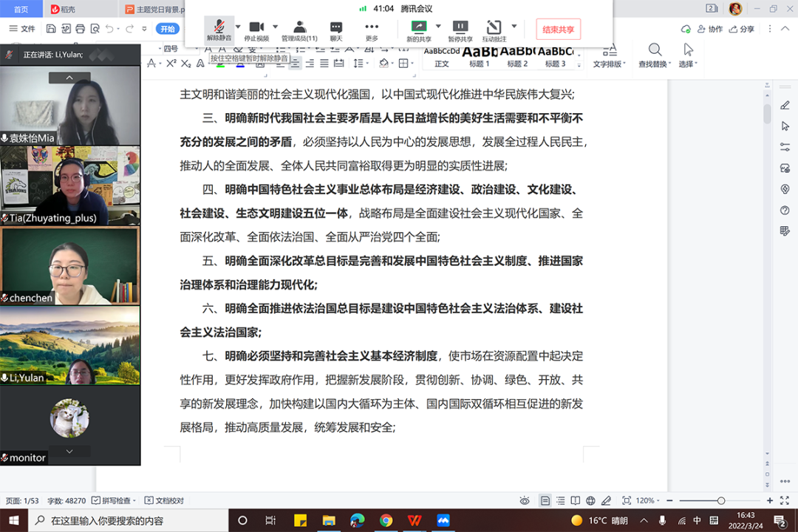Click the unmute microphone icon (解除静音)
Viewport: 798px width, 532px height.
tap(219, 28)
